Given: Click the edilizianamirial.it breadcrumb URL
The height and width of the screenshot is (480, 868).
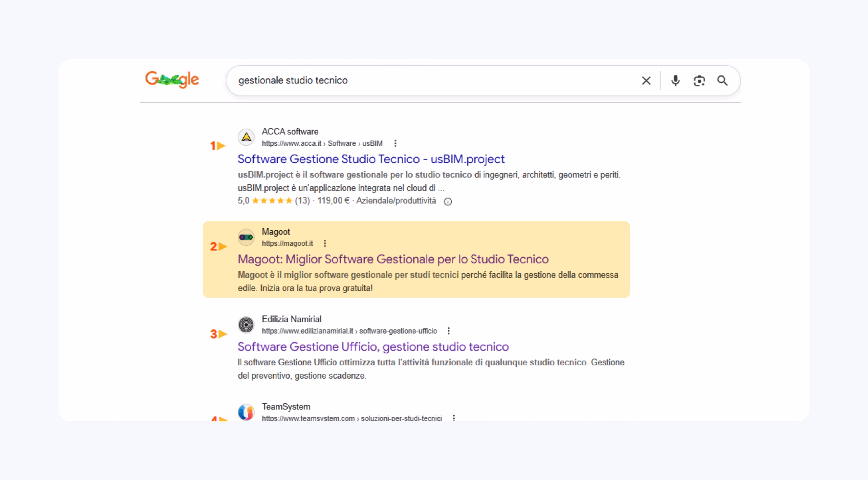Looking at the screenshot, I should tap(349, 331).
